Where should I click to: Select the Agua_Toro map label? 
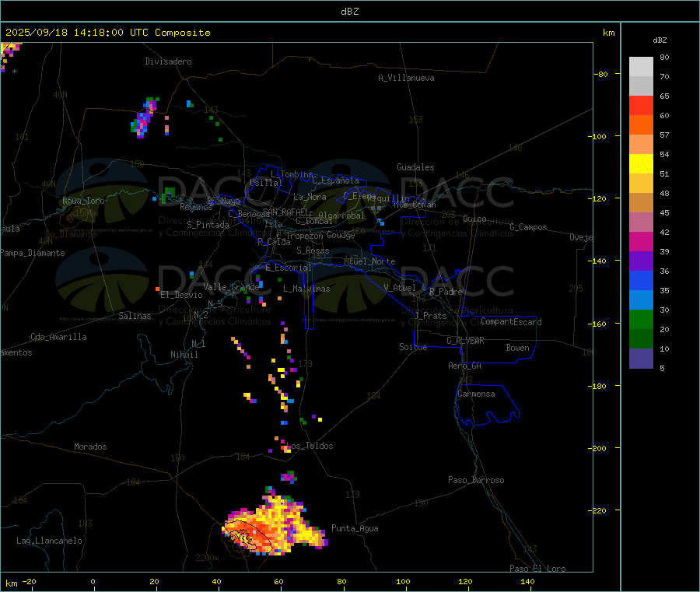point(83,201)
